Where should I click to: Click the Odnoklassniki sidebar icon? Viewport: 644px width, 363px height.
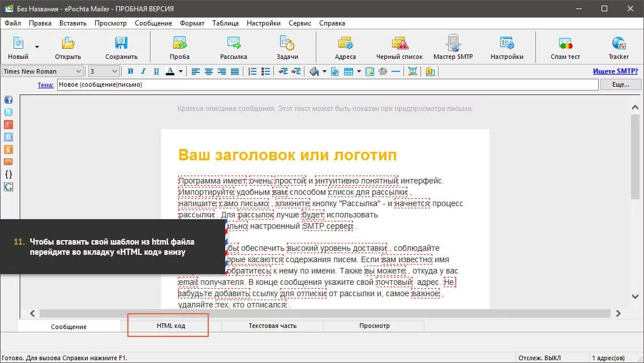pyautogui.click(x=8, y=150)
